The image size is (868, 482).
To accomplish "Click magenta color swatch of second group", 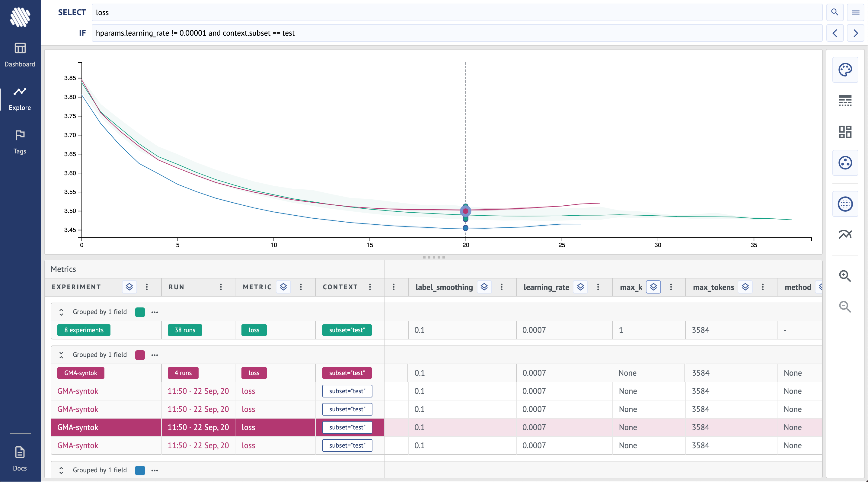I will point(140,355).
